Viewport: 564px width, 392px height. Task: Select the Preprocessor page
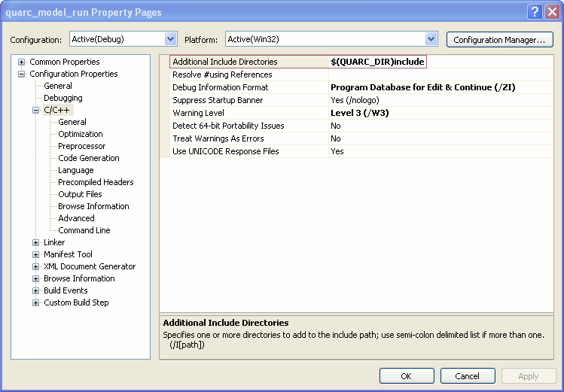coord(82,146)
